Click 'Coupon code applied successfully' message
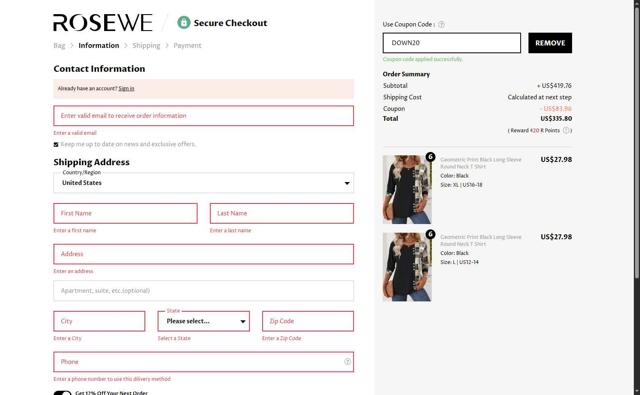640x395 pixels. (422, 59)
